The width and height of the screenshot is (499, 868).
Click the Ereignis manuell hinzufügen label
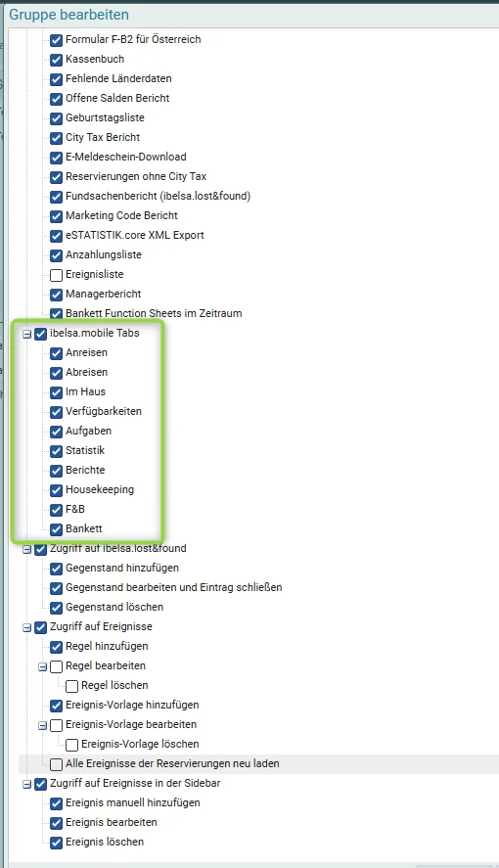[133, 802]
